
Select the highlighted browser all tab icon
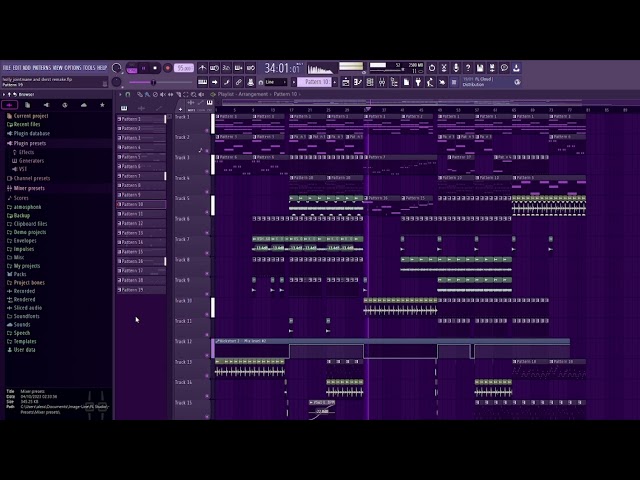[9, 105]
